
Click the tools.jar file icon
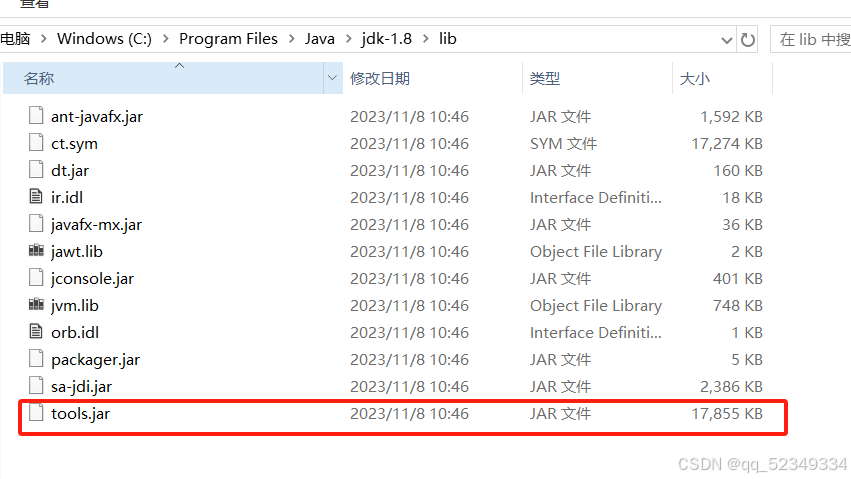tap(36, 413)
